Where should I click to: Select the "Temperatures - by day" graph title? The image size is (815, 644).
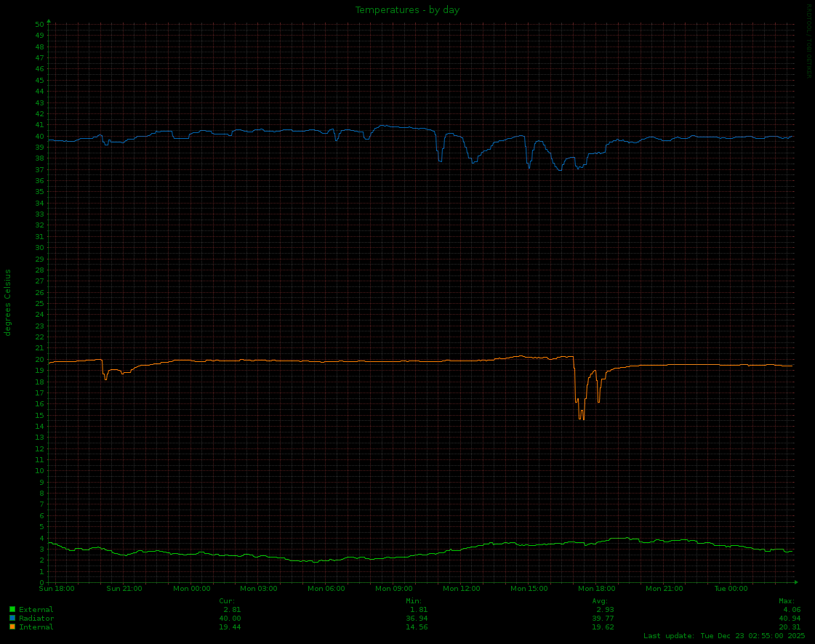(x=407, y=10)
